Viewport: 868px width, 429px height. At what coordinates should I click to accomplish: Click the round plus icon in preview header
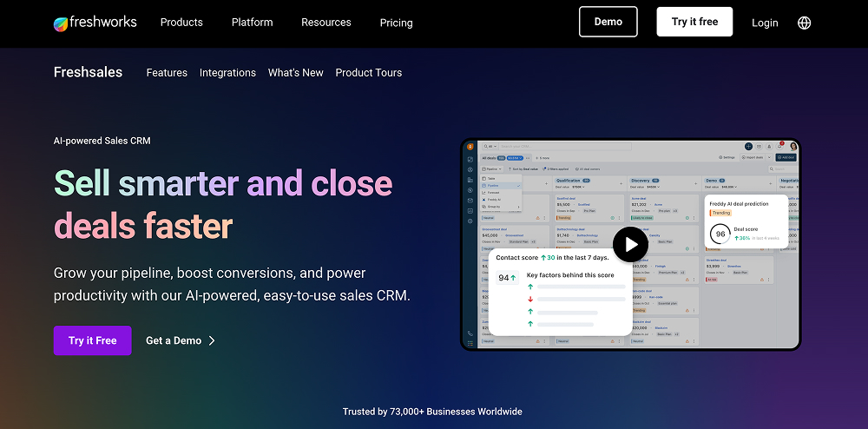click(748, 146)
